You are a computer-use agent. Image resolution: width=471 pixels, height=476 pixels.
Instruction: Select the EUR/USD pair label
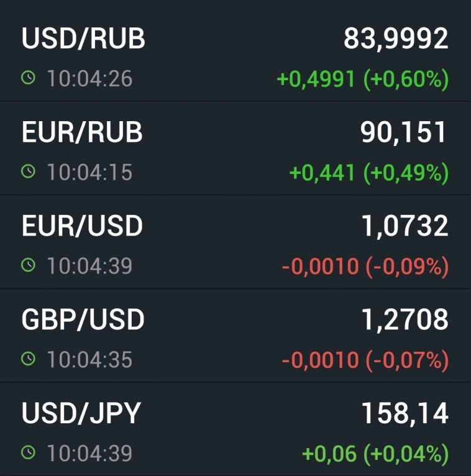pyautogui.click(x=82, y=226)
